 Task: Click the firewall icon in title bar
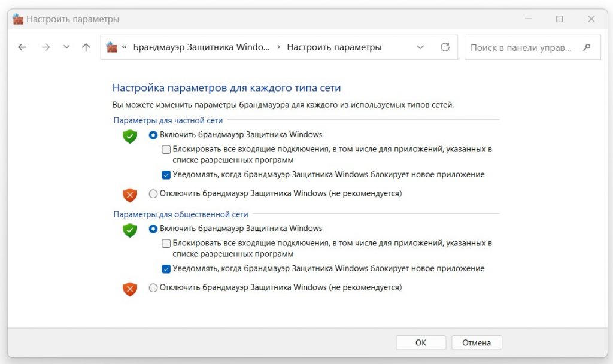pyautogui.click(x=18, y=19)
